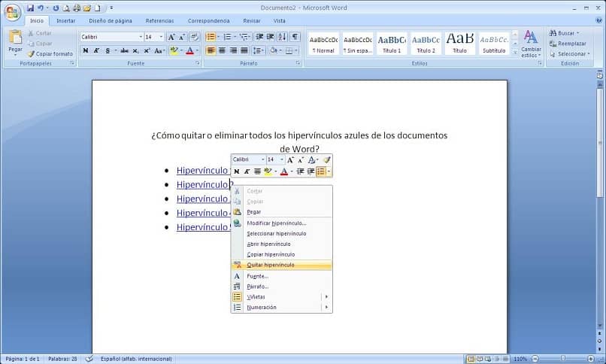Open ribbon font size 14 dropdown

pyautogui.click(x=161, y=37)
